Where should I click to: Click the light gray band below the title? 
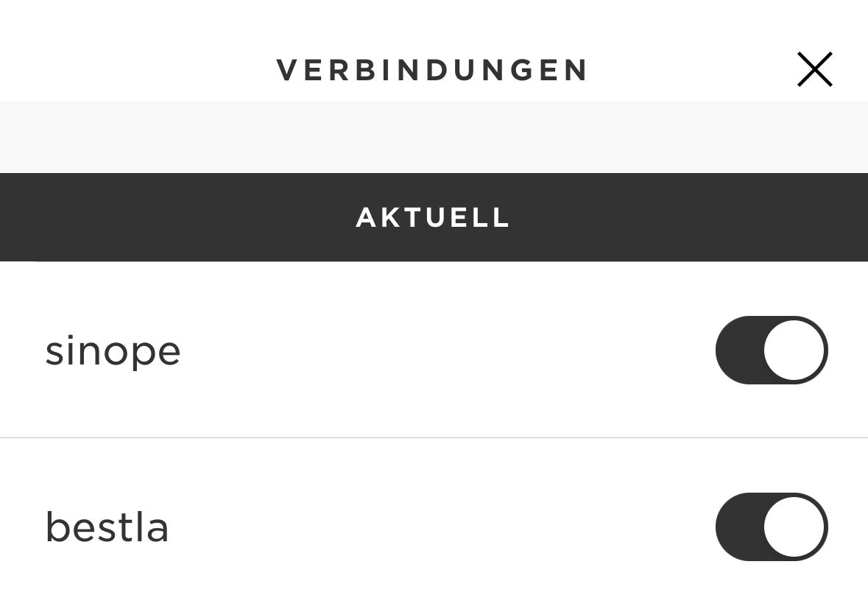pyautogui.click(x=434, y=137)
